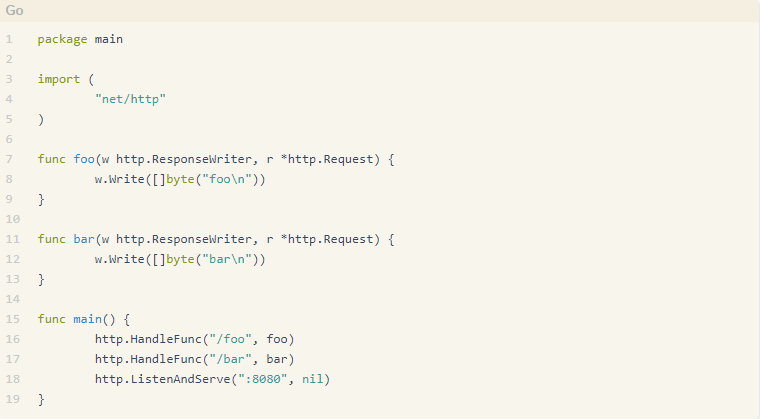The height and width of the screenshot is (419, 760).
Task: Click the "net/http" string on line 4
Action: [x=130, y=99]
